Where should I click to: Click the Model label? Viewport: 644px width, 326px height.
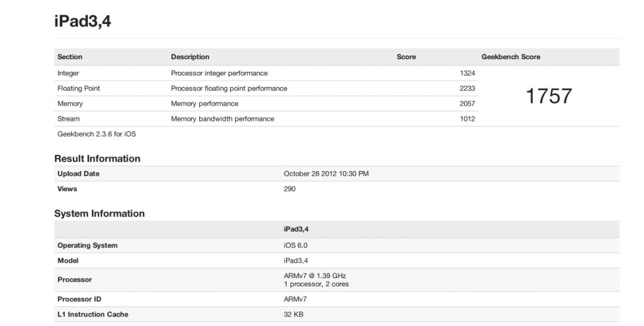click(68, 261)
